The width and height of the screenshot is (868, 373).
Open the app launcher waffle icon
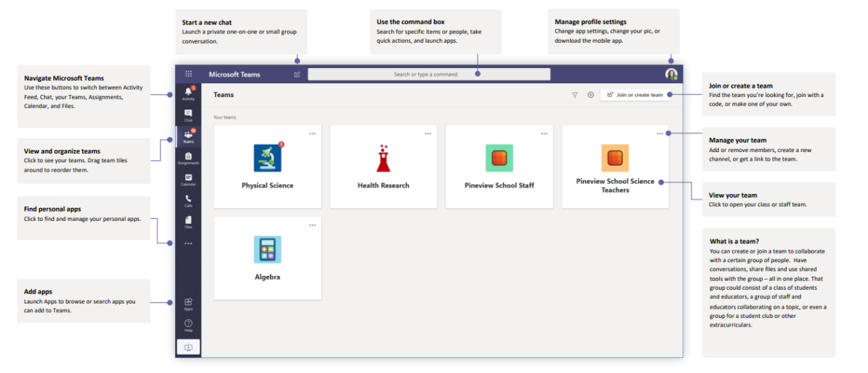pyautogui.click(x=189, y=74)
